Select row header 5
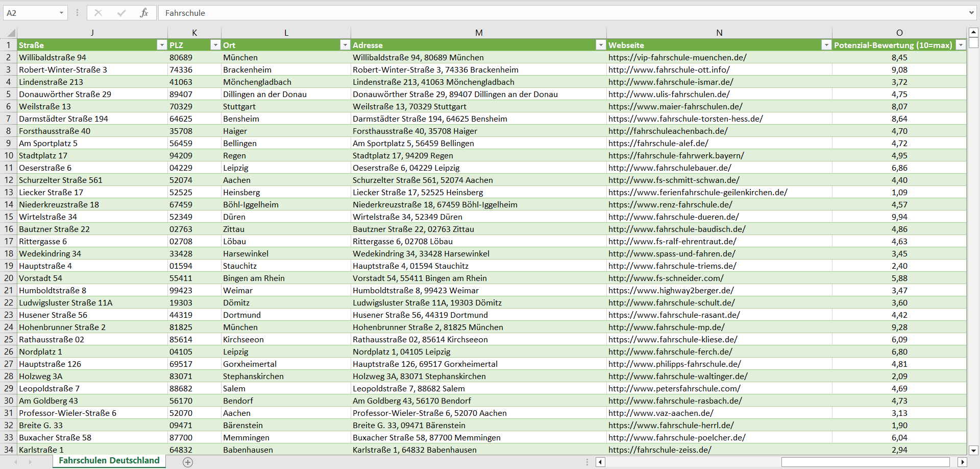 tap(9, 94)
